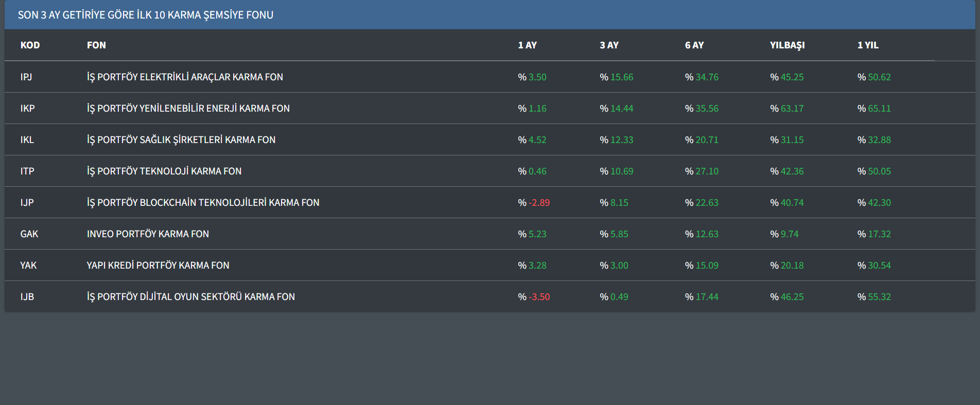Screen dimensions: 980x405
Task: Click the KOD column header
Action: pos(30,45)
